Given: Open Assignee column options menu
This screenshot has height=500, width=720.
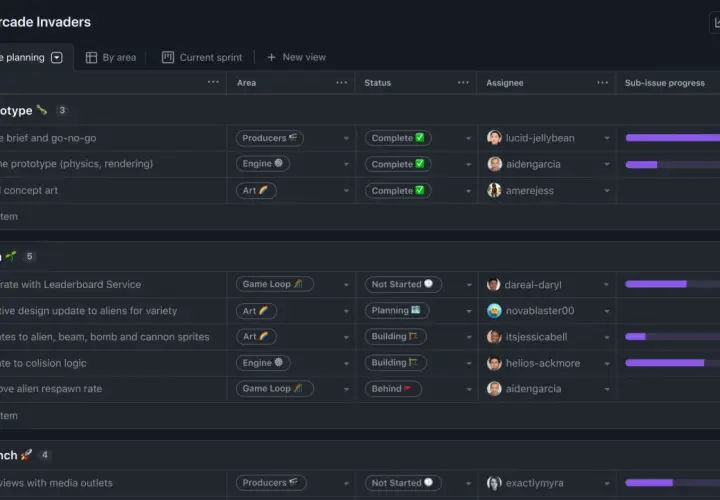Looking at the screenshot, I should click(602, 83).
